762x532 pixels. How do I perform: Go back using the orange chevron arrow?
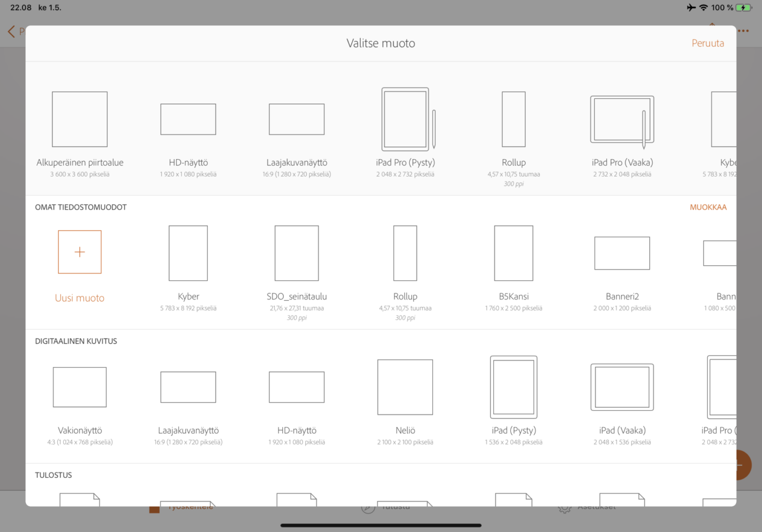click(10, 31)
